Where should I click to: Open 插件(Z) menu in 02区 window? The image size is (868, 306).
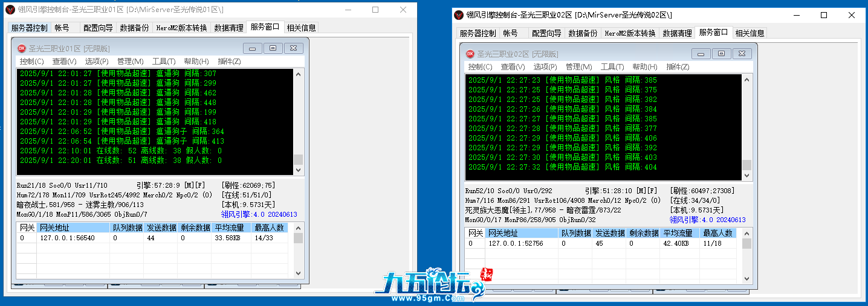(678, 67)
